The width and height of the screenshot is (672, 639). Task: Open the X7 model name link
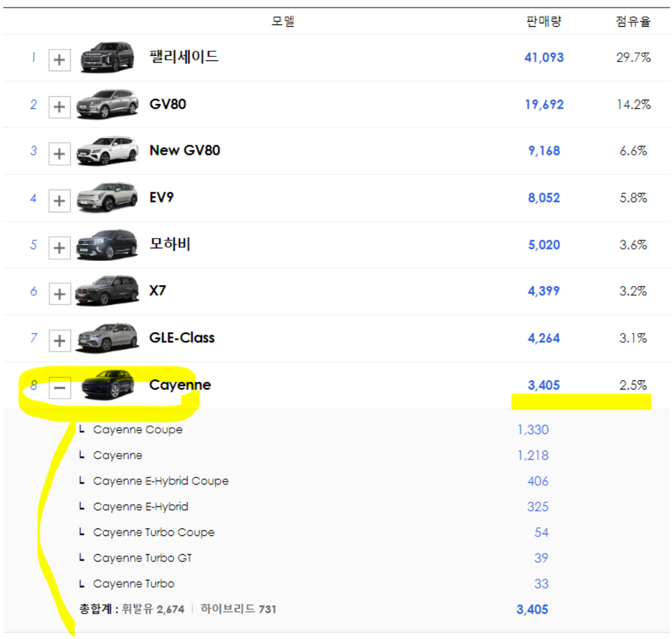157,291
